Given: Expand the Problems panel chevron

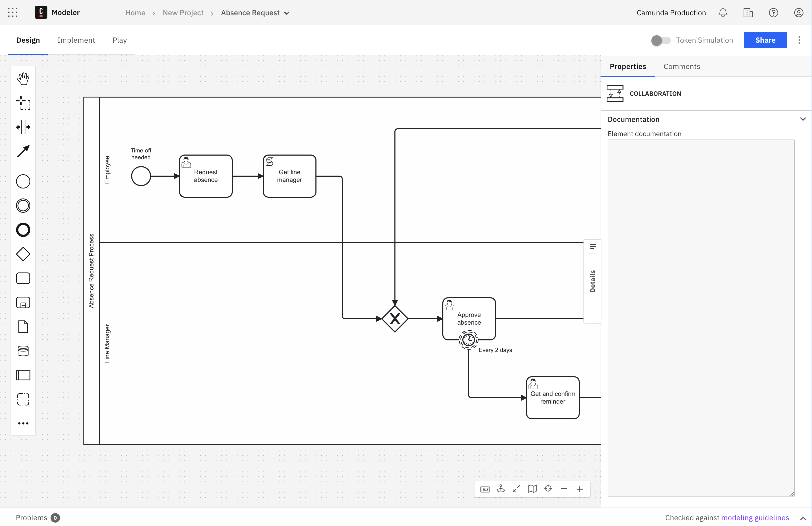Looking at the screenshot, I should pyautogui.click(x=803, y=518).
